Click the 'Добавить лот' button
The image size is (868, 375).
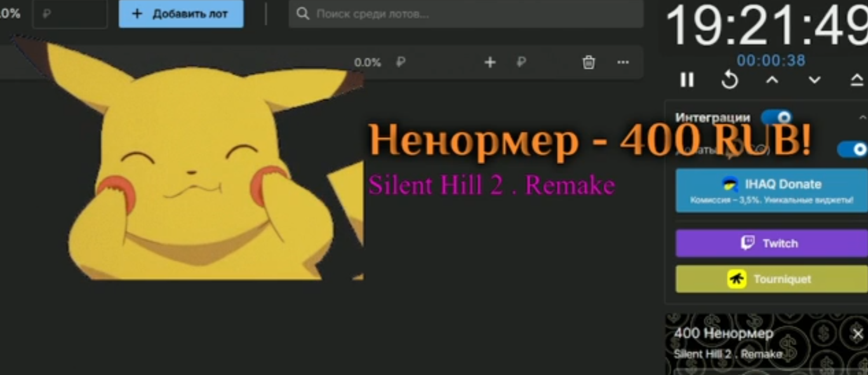(x=181, y=14)
